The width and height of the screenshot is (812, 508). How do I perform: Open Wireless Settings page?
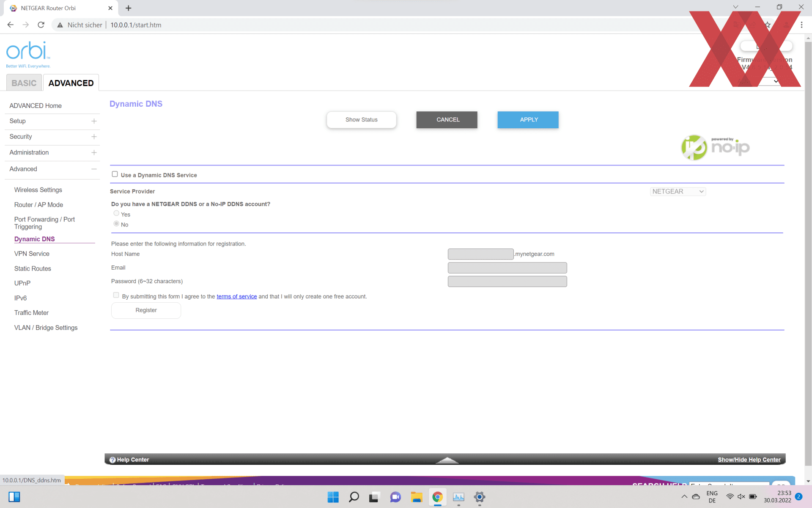coord(38,190)
